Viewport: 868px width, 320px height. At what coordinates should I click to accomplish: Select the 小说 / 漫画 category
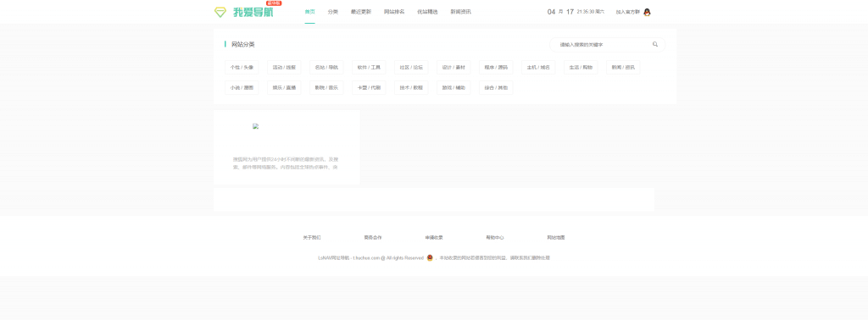pyautogui.click(x=242, y=88)
